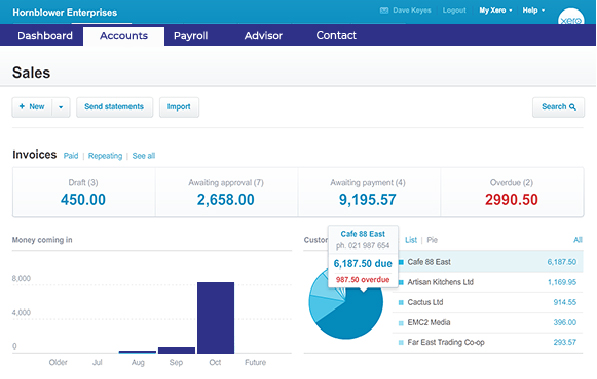This screenshot has height=379, width=597.
Task: Show All customers link
Action: pyautogui.click(x=578, y=240)
